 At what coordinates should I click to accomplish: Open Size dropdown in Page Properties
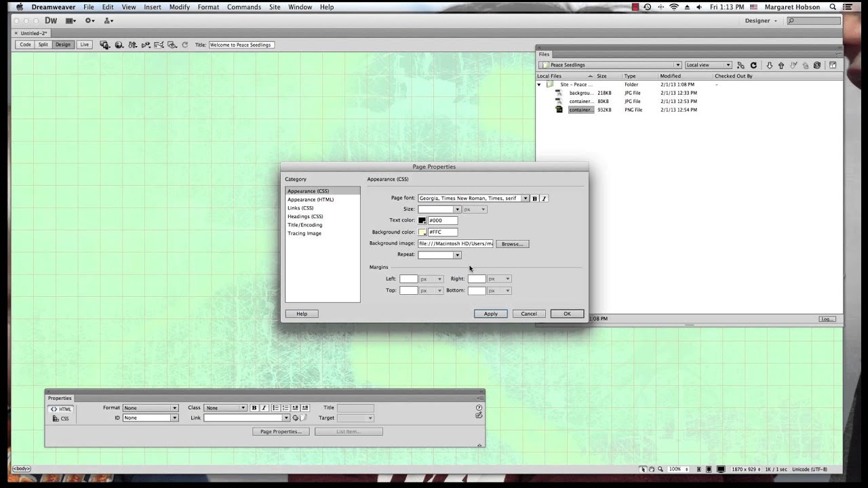[457, 209]
